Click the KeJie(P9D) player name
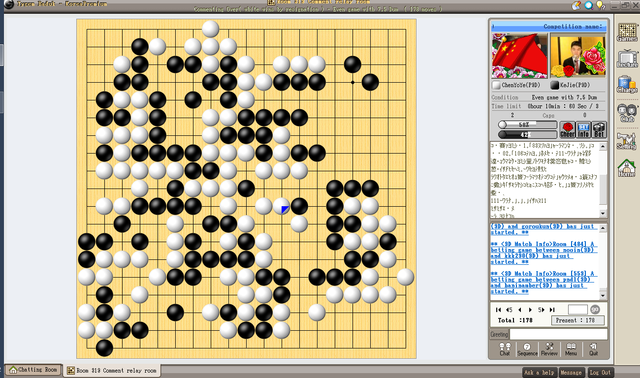The image size is (640, 378). [x=575, y=85]
